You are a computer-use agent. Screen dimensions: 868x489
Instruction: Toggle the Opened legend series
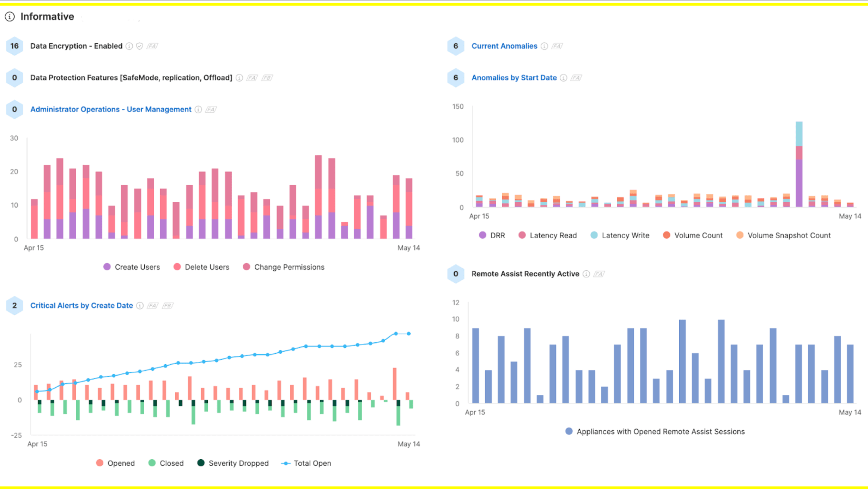tap(115, 463)
